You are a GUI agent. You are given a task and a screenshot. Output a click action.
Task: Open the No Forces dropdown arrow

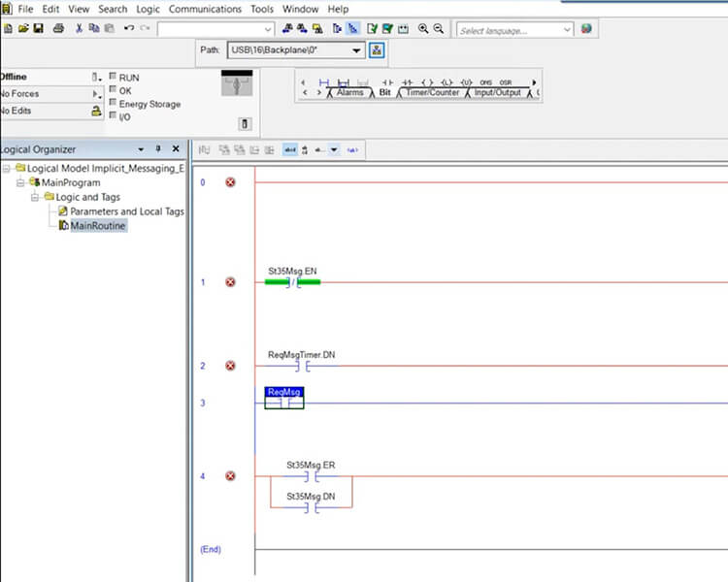(96, 94)
